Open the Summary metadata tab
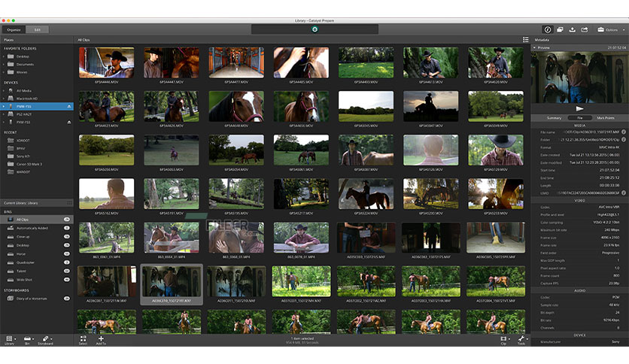Image resolution: width=629 pixels, height=364 pixels. [554, 118]
